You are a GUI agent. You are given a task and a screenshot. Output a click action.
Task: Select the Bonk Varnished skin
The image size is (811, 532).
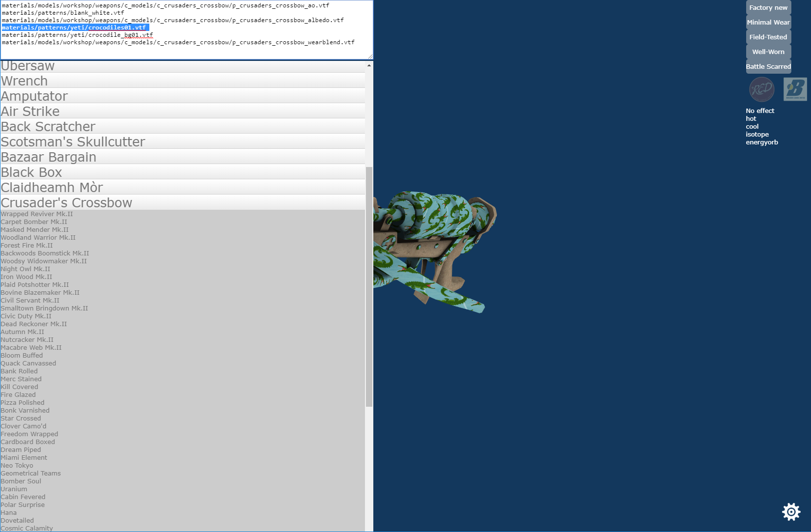click(x=25, y=411)
